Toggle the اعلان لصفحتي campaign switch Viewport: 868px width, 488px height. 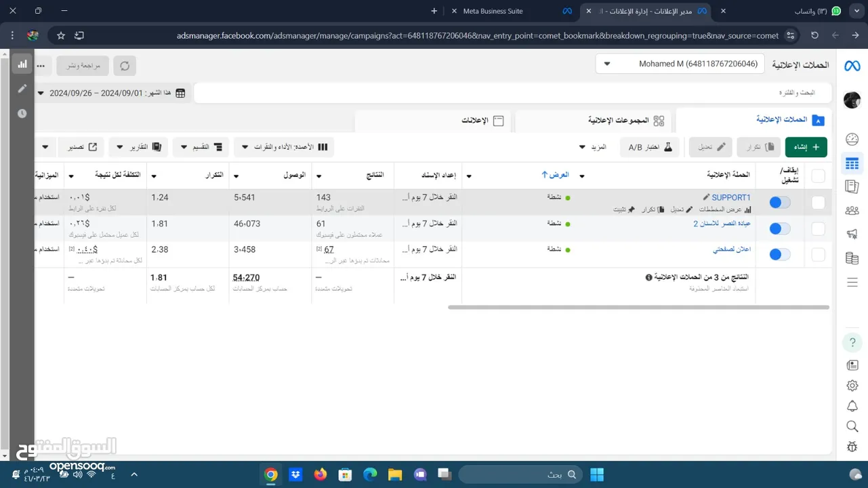[780, 254]
